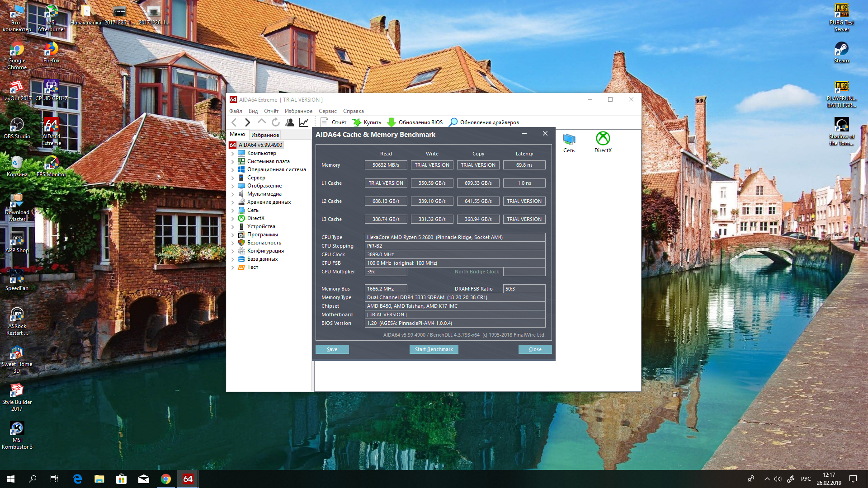The height and width of the screenshot is (488, 868).
Task: Click the Купить buy star icon
Action: 357,122
